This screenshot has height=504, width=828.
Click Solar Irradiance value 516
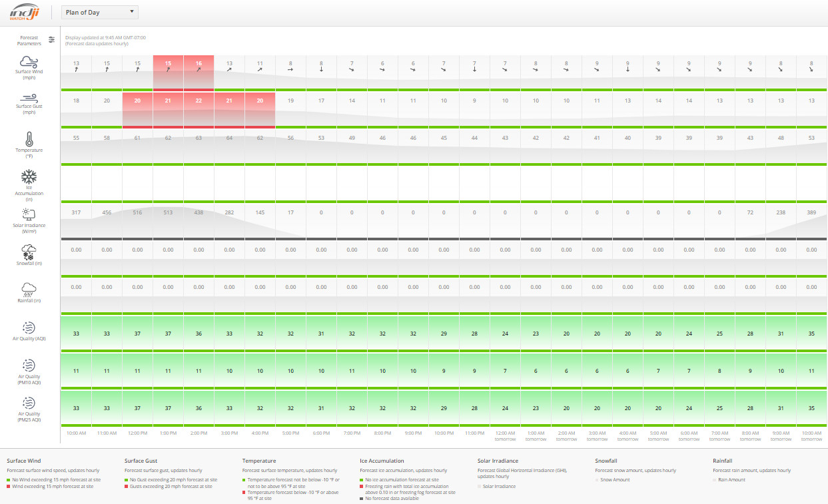[x=137, y=212]
